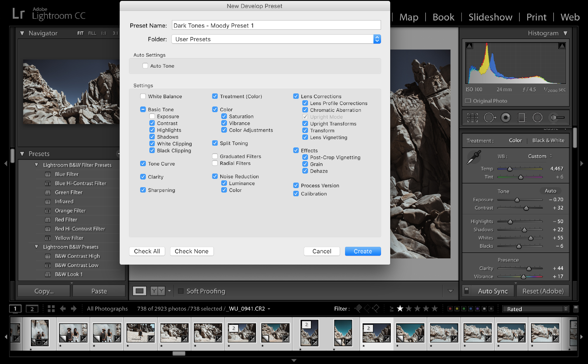Switch to the Slideshow module
This screenshot has width=588, height=364.
(490, 17)
